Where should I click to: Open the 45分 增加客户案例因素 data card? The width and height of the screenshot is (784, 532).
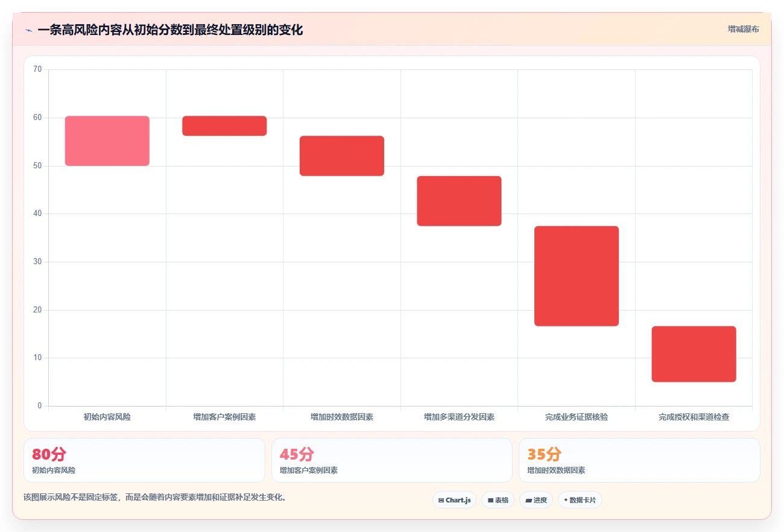tap(392, 460)
